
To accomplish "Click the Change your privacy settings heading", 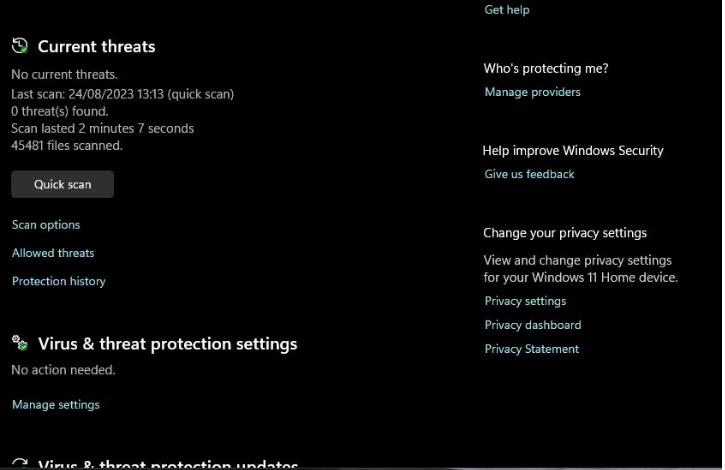I will pos(565,233).
